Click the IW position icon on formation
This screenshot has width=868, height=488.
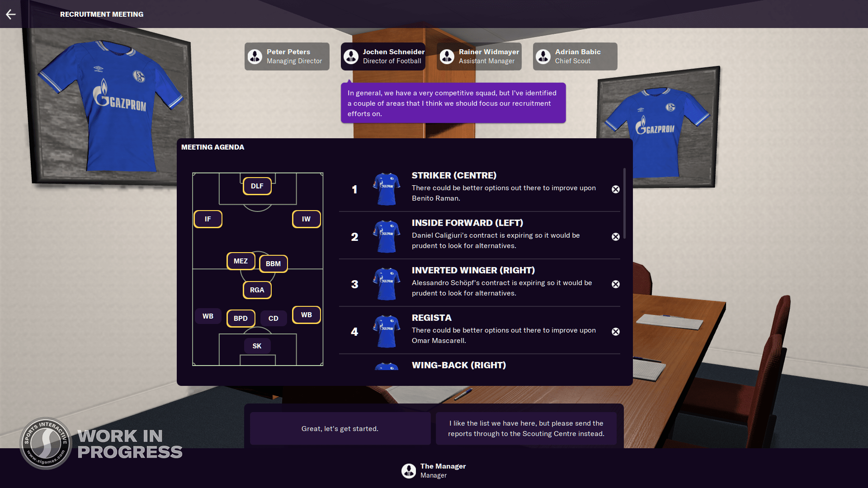(306, 218)
